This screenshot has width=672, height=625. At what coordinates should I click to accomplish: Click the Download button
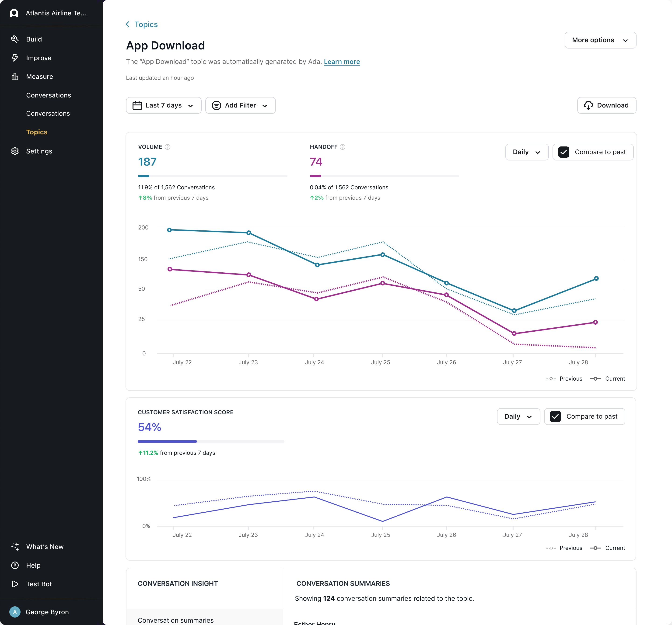(x=606, y=105)
